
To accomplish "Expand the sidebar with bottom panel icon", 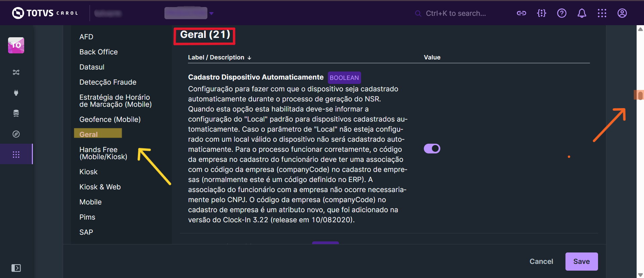I will click(x=16, y=268).
